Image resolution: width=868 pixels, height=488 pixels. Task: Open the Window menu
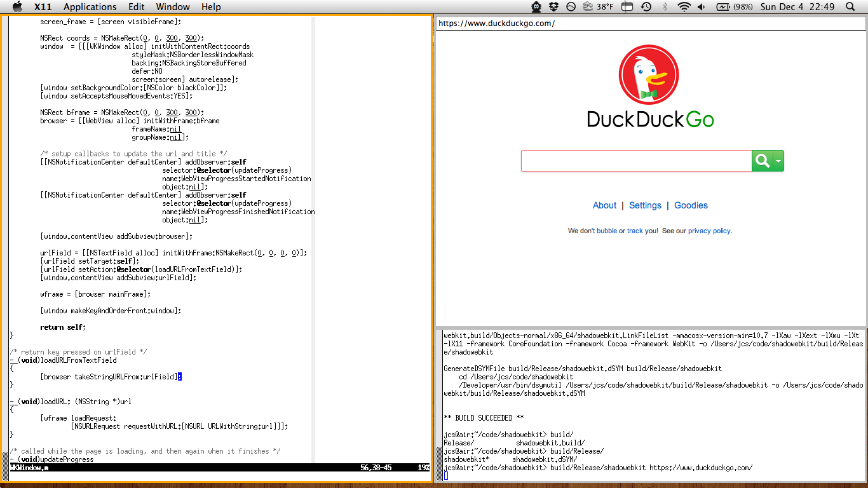click(172, 7)
